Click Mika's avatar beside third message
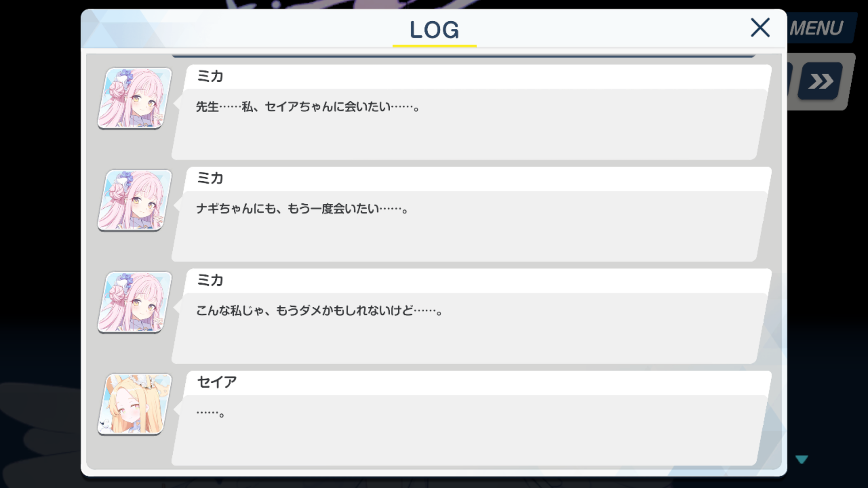The height and width of the screenshot is (488, 868). click(135, 302)
